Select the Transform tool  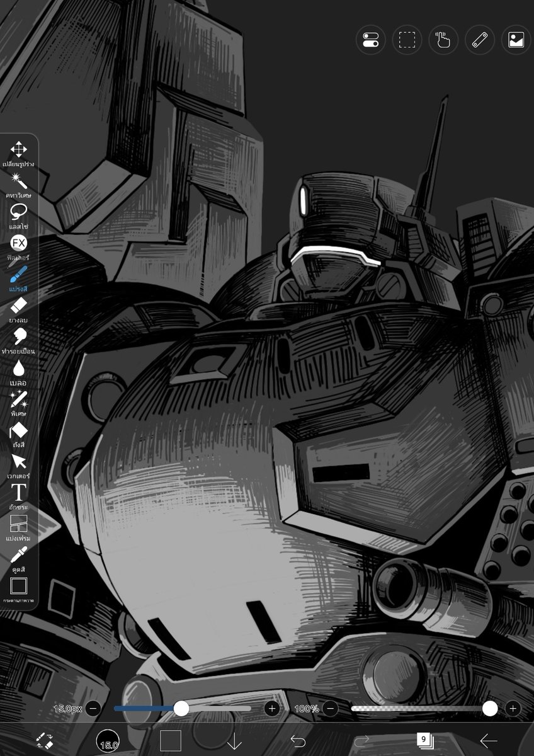tap(18, 154)
